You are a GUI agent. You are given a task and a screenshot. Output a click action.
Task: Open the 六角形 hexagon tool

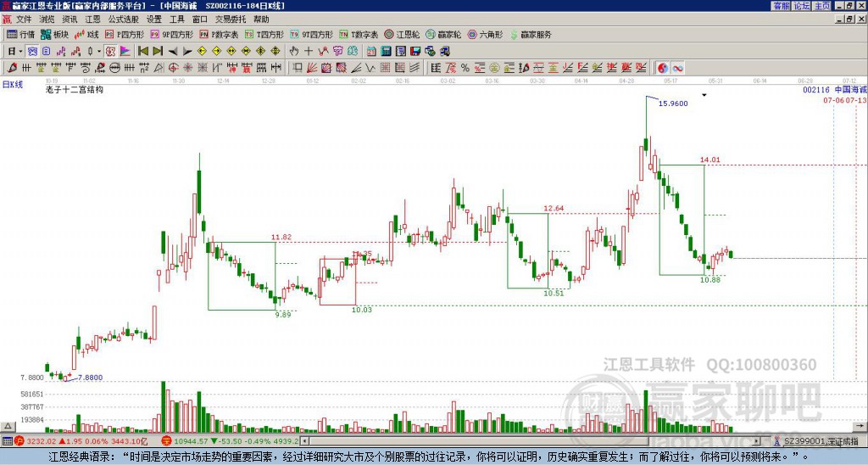coord(485,34)
